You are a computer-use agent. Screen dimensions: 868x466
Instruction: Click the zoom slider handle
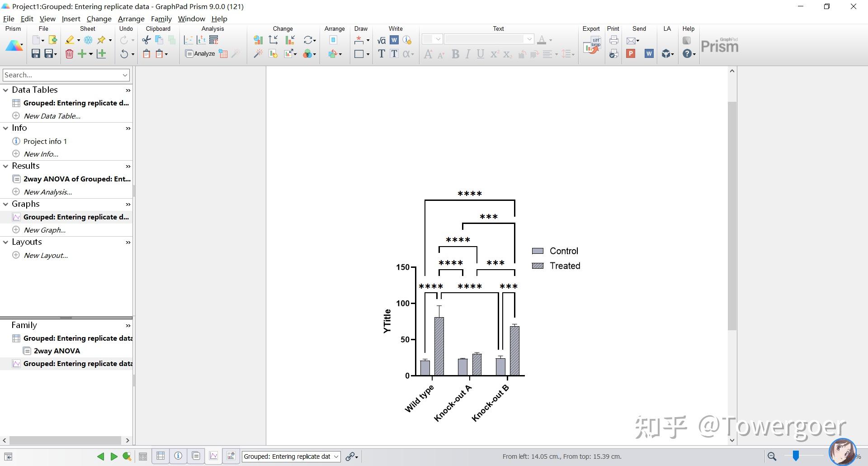796,456
